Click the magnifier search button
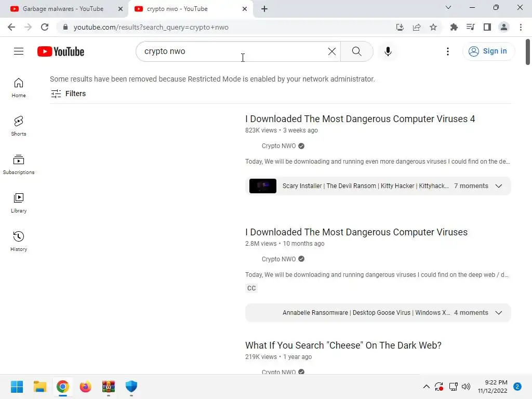The height and width of the screenshot is (399, 532). (356, 51)
